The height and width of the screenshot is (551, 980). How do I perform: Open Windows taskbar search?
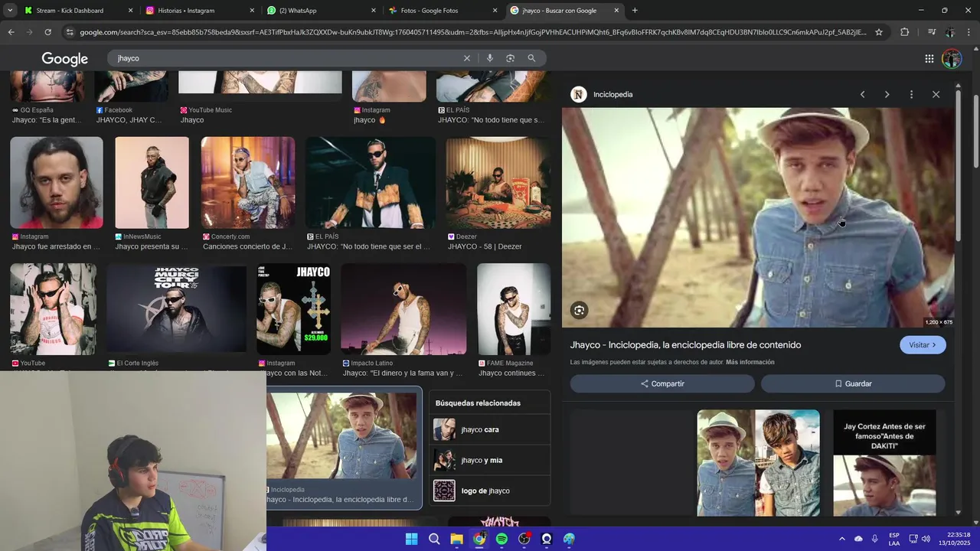(434, 539)
